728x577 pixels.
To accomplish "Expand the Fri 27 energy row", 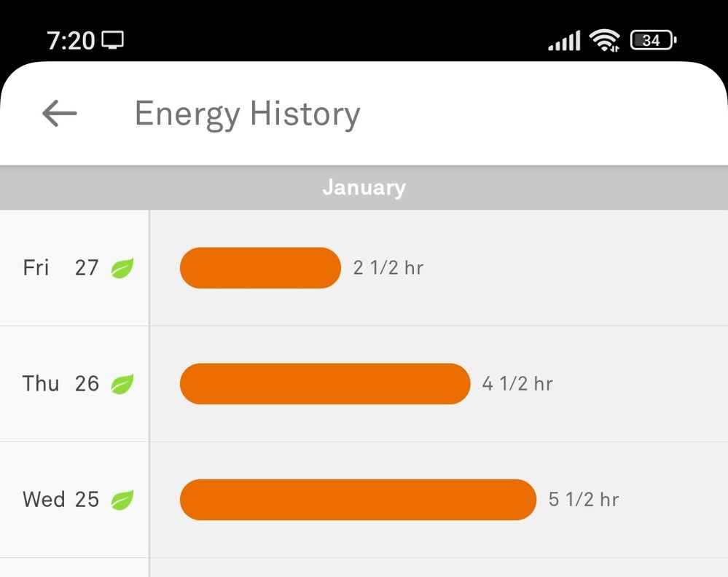I will point(364,268).
